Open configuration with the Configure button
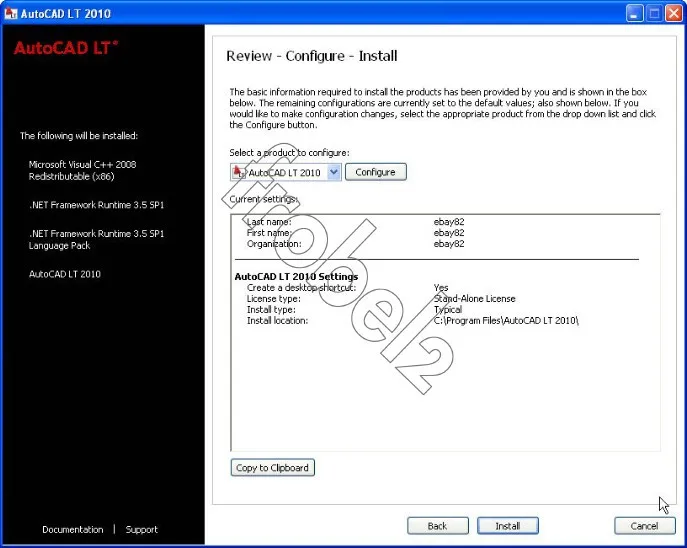Image resolution: width=687 pixels, height=548 pixels. 375,172
